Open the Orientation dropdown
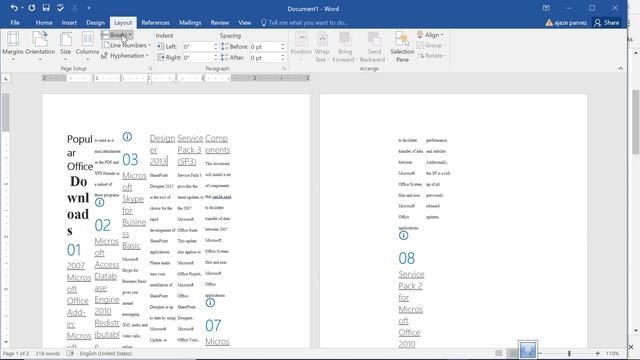This screenshot has width=640, height=360. (40, 46)
